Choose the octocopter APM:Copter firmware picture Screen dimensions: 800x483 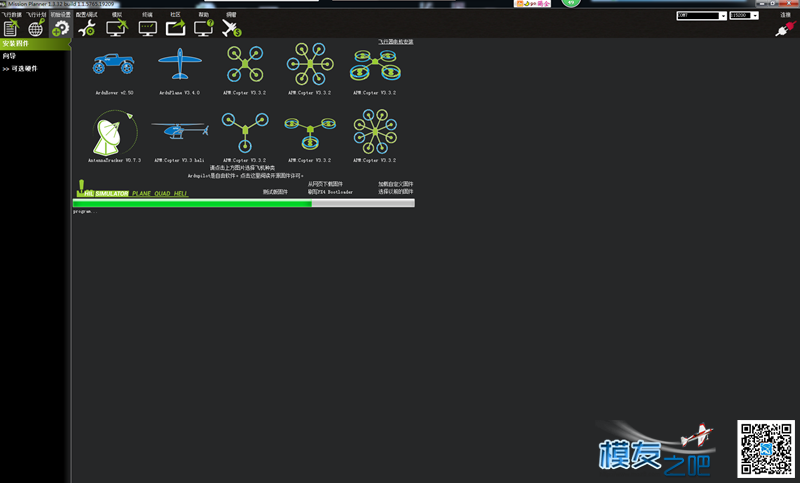pos(376,132)
